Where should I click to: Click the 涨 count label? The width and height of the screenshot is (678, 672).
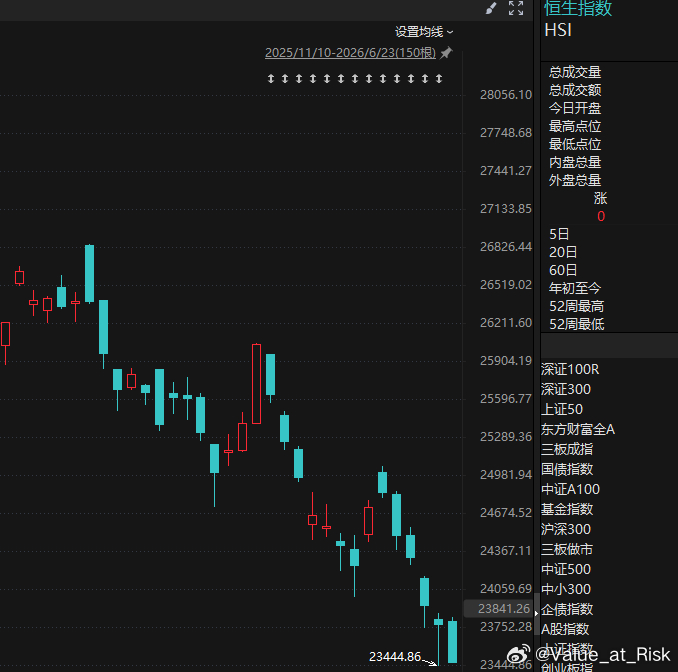(600, 198)
